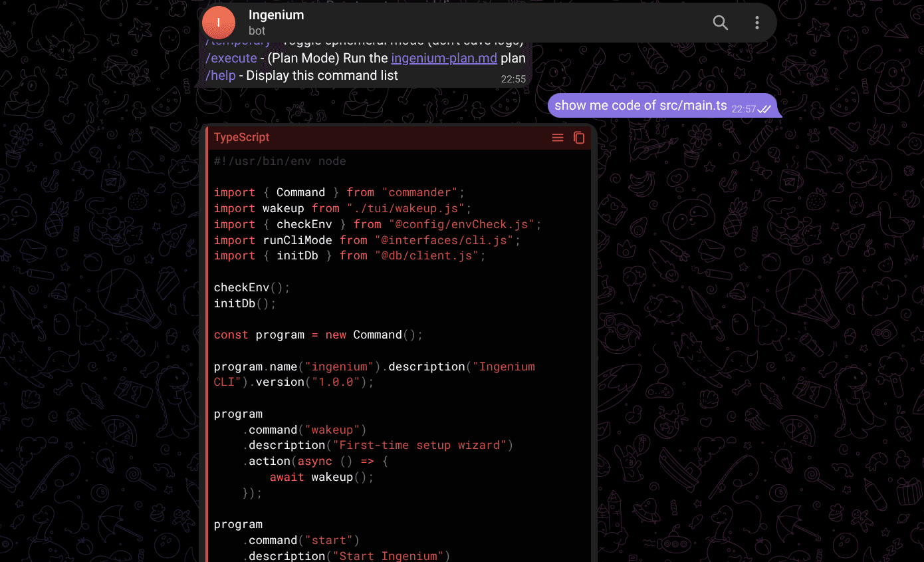
Task: Click the .command("start") line
Action: coord(300,540)
